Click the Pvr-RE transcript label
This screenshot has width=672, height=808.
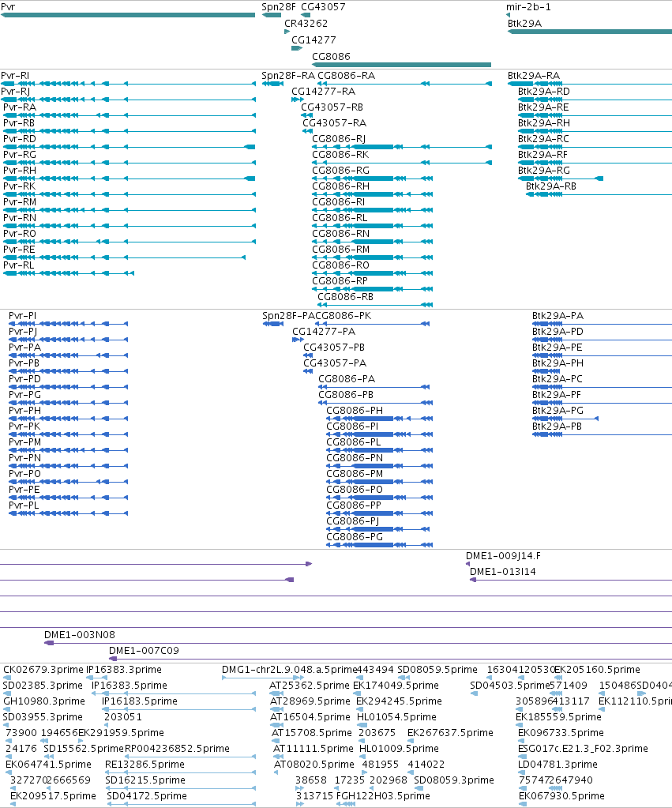pyautogui.click(x=19, y=250)
